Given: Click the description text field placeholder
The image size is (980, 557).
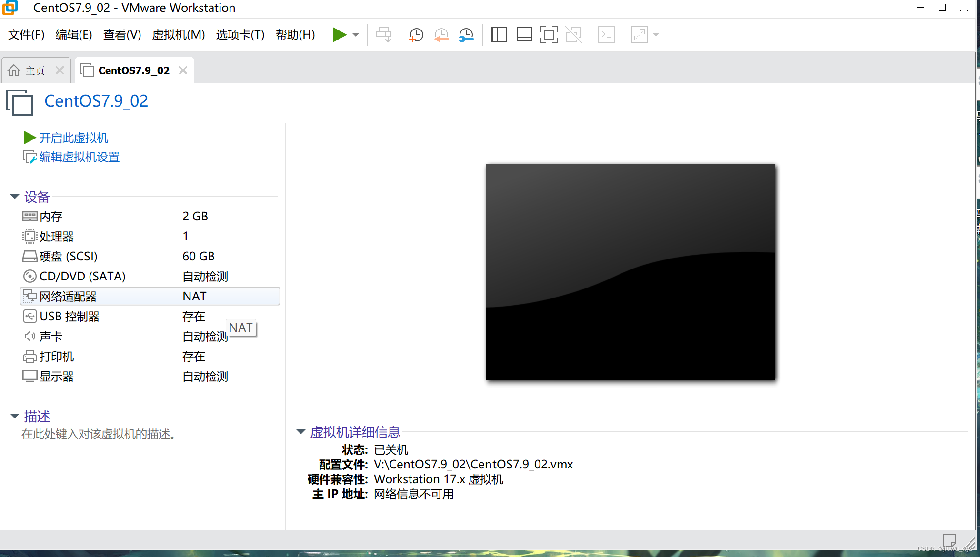Looking at the screenshot, I should click(99, 434).
